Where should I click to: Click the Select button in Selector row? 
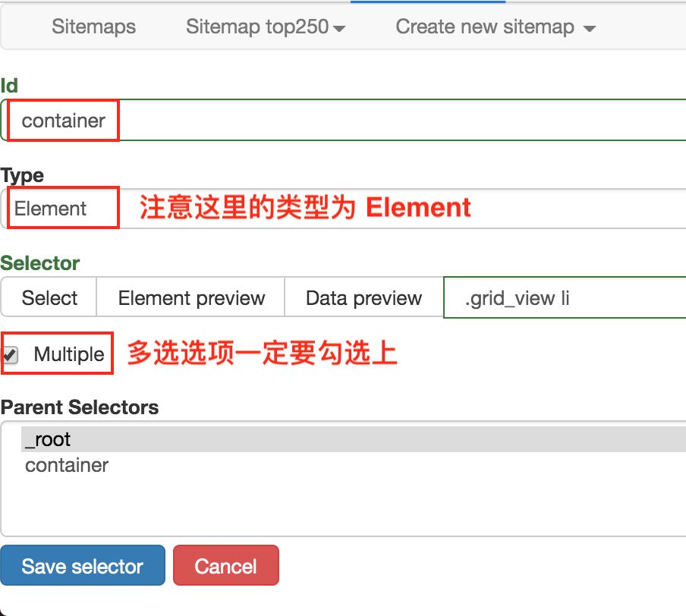coord(49,298)
